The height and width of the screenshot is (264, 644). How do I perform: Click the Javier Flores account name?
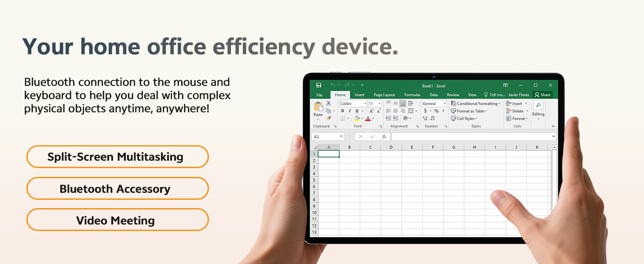click(x=519, y=95)
